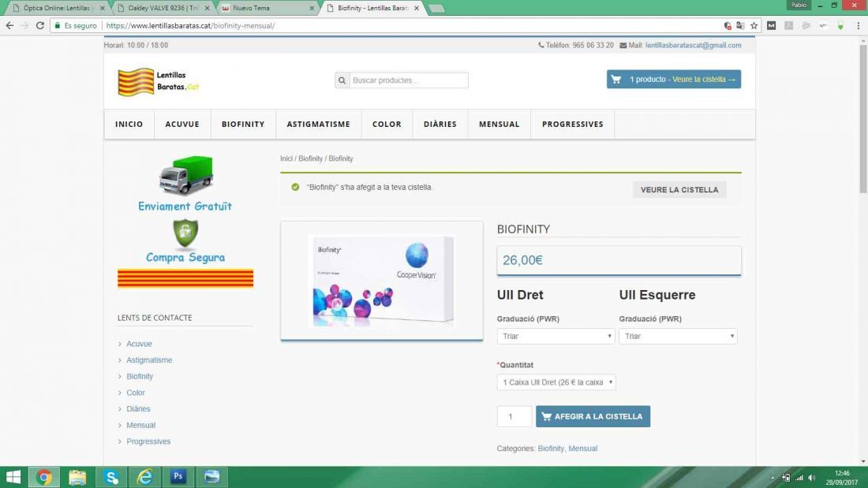The image size is (868, 488).
Task: Click the browser address bar URL
Action: pos(190,25)
